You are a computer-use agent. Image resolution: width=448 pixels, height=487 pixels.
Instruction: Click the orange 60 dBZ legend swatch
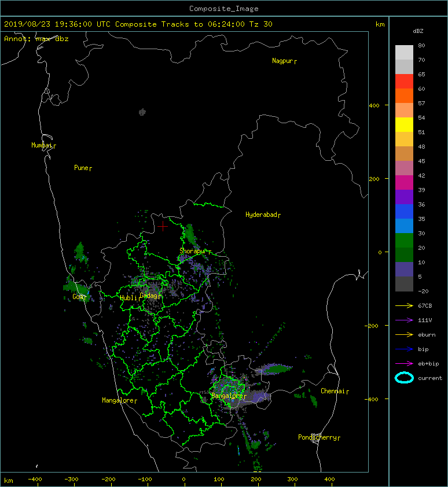pyautogui.click(x=404, y=95)
